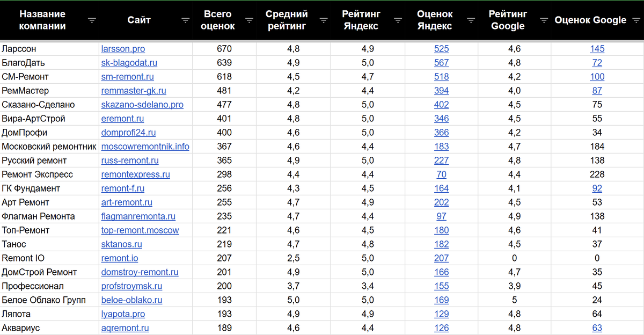Screen dimensions: 644x335
Task: Select the Оценок Google header cell
Action: click(597, 20)
